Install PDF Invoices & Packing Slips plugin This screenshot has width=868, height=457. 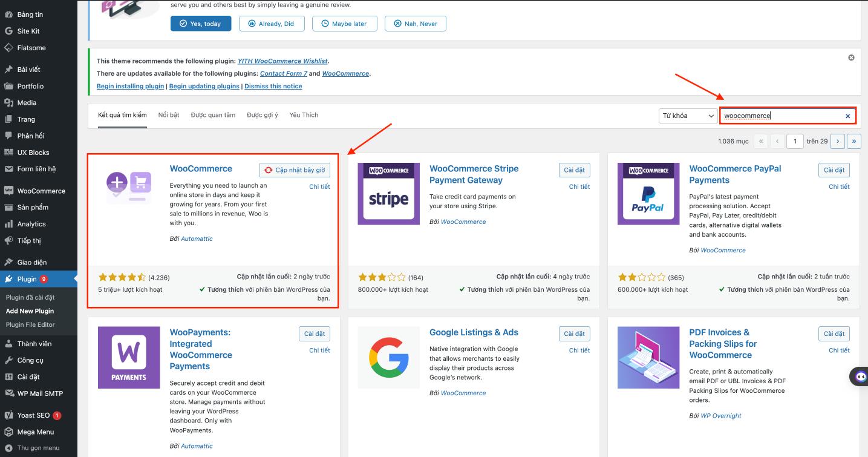click(x=834, y=334)
